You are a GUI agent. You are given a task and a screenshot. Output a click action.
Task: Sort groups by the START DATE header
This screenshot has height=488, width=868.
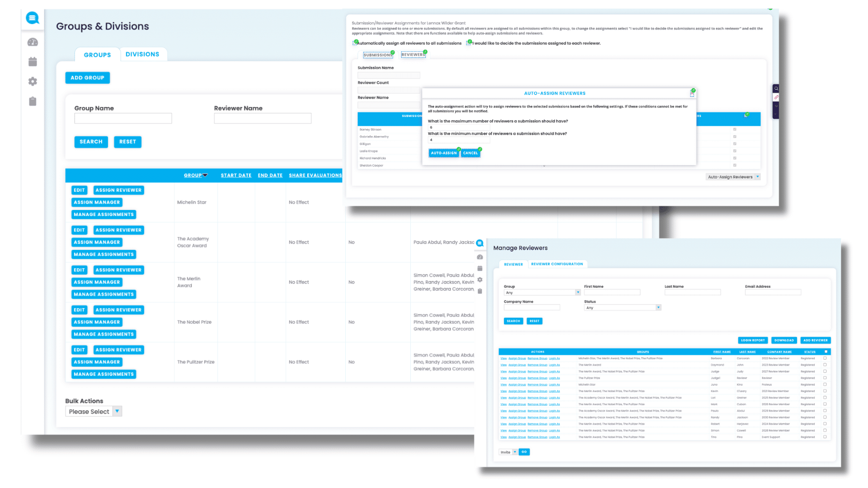[236, 175]
